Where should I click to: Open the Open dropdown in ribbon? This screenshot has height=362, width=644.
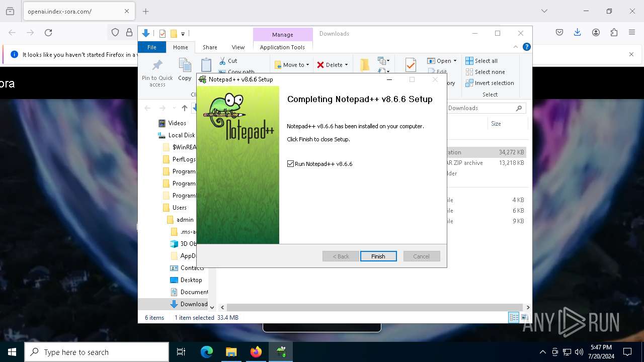pyautogui.click(x=442, y=61)
